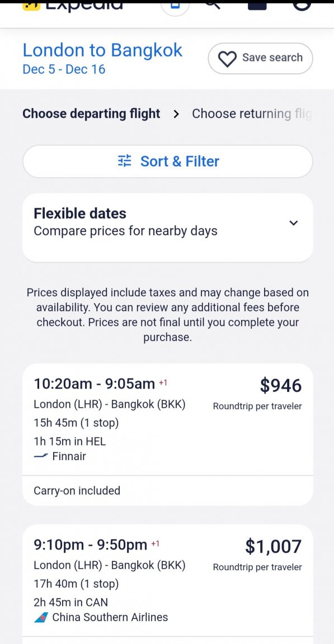This screenshot has height=644, width=334.
Task: Select the $1,007 China Southern flight
Action: click(168, 584)
